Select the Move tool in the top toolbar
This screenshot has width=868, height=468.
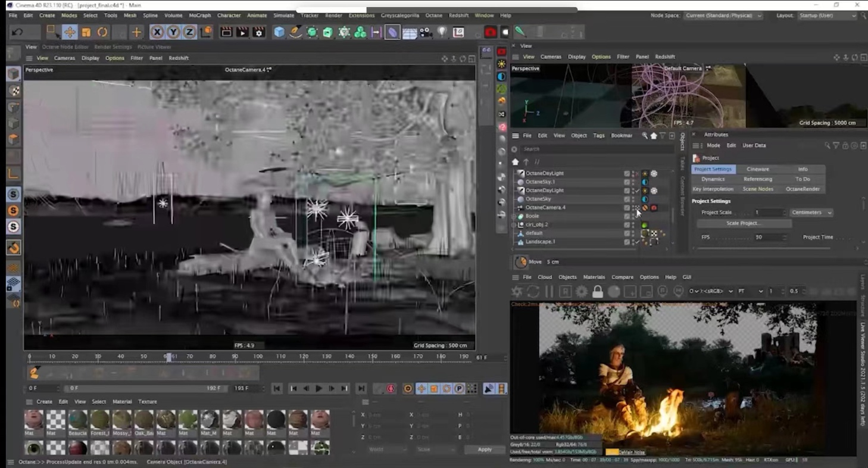(70, 32)
